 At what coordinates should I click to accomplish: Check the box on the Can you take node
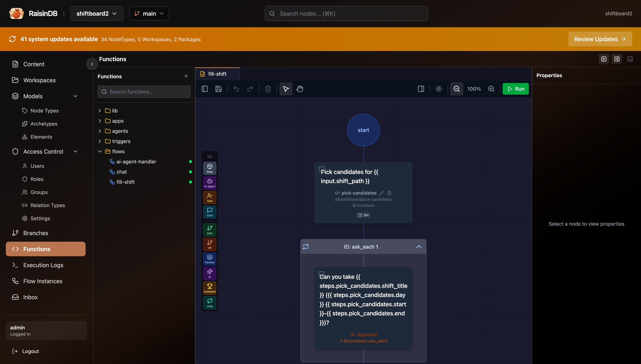(321, 274)
